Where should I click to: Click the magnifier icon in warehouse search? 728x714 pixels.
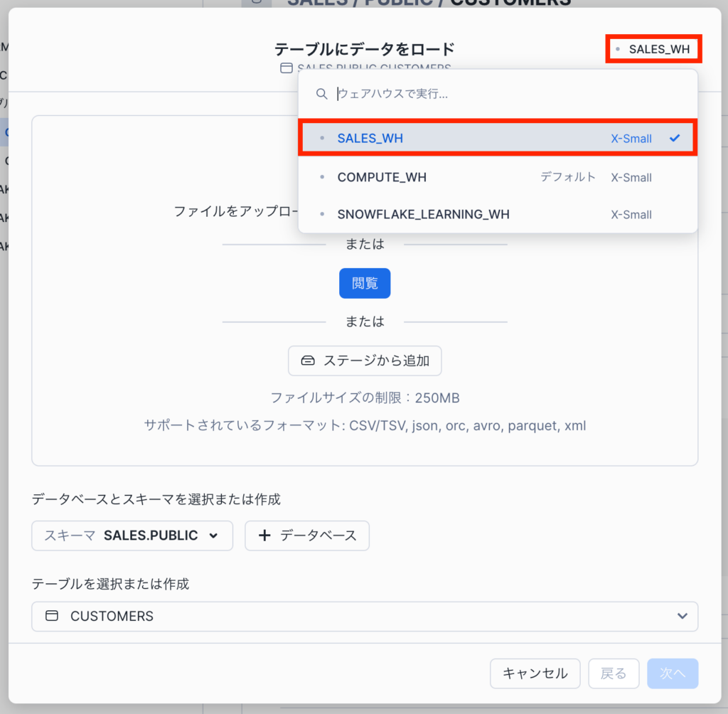[x=322, y=94]
